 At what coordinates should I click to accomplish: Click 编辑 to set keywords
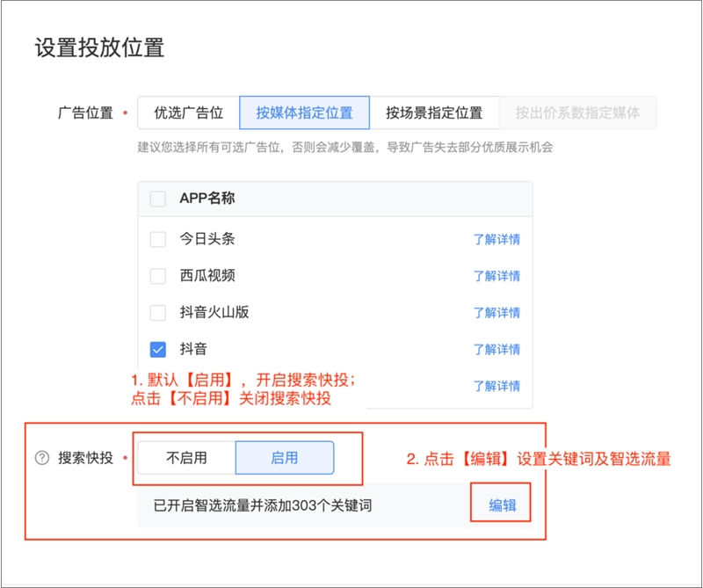[x=502, y=505]
